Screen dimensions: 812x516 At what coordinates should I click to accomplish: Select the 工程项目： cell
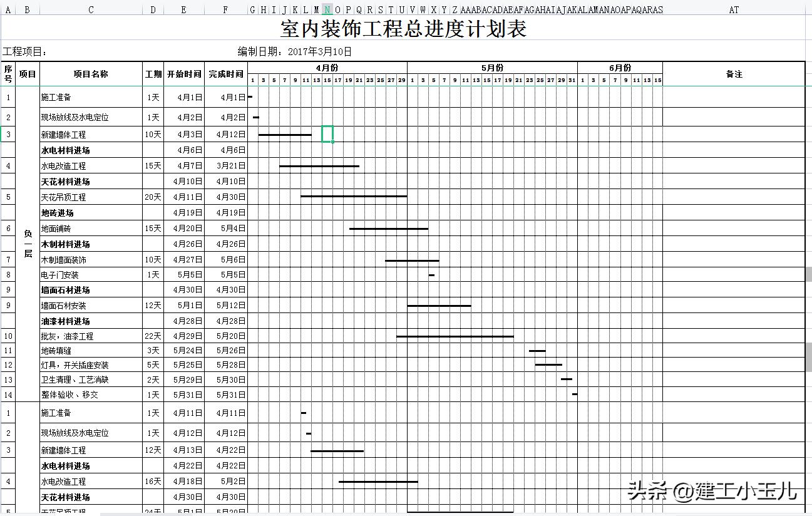click(x=25, y=51)
